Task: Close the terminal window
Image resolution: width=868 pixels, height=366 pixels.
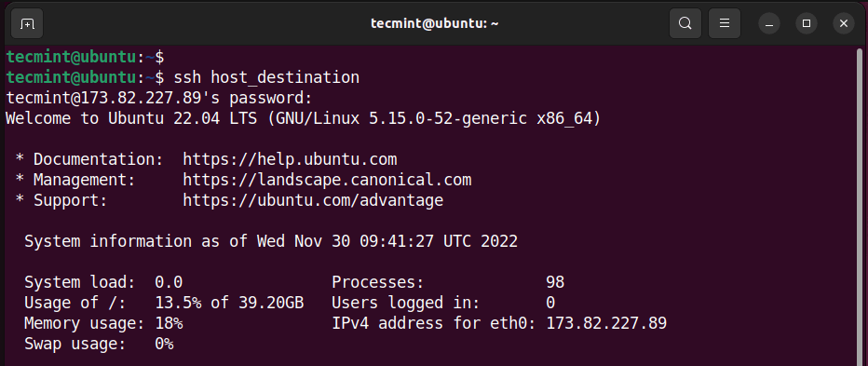Action: [844, 24]
